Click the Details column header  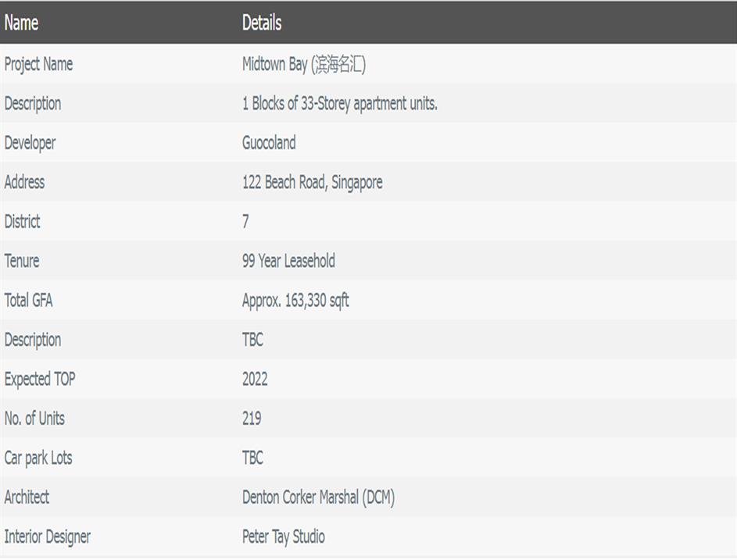(x=261, y=23)
